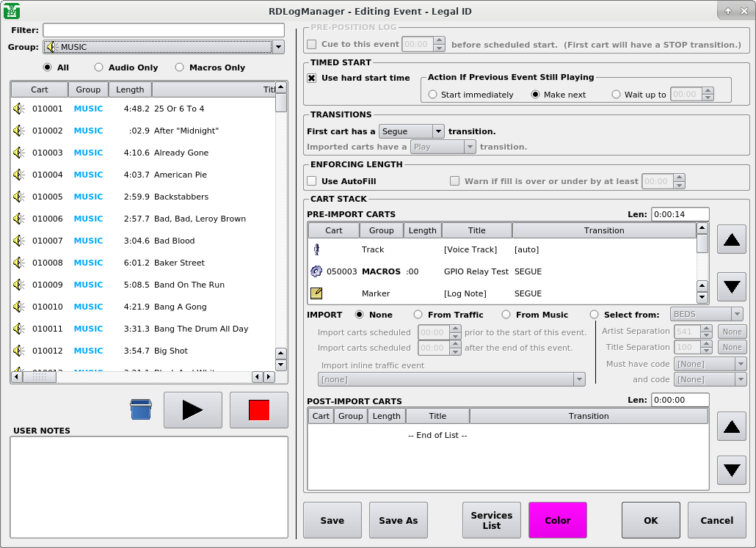
Task: Select the Audio Only radio button
Action: tap(99, 67)
